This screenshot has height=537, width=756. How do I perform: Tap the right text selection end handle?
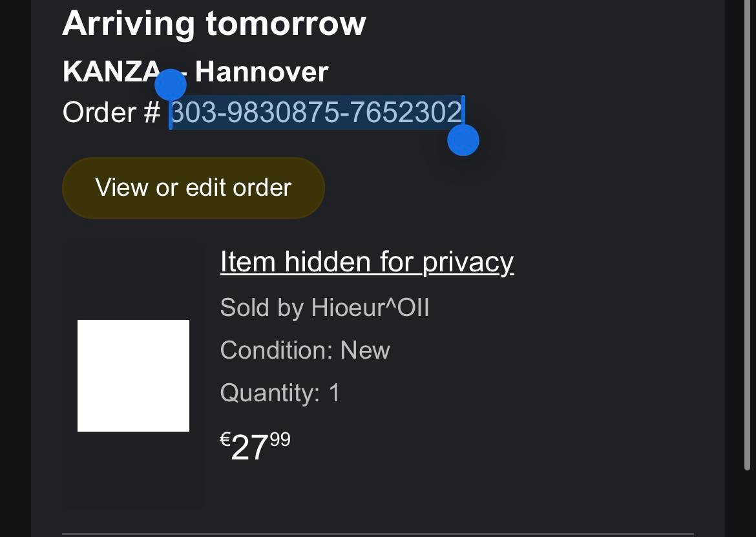click(x=463, y=140)
